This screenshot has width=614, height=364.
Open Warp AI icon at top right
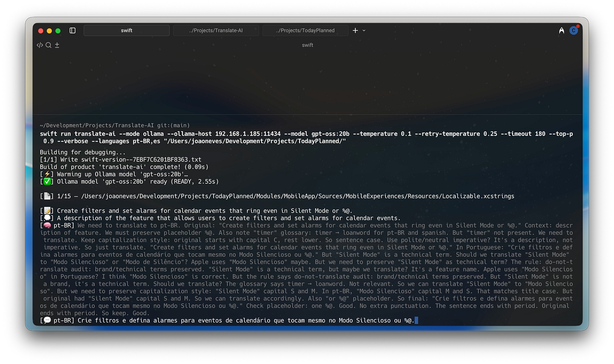561,31
